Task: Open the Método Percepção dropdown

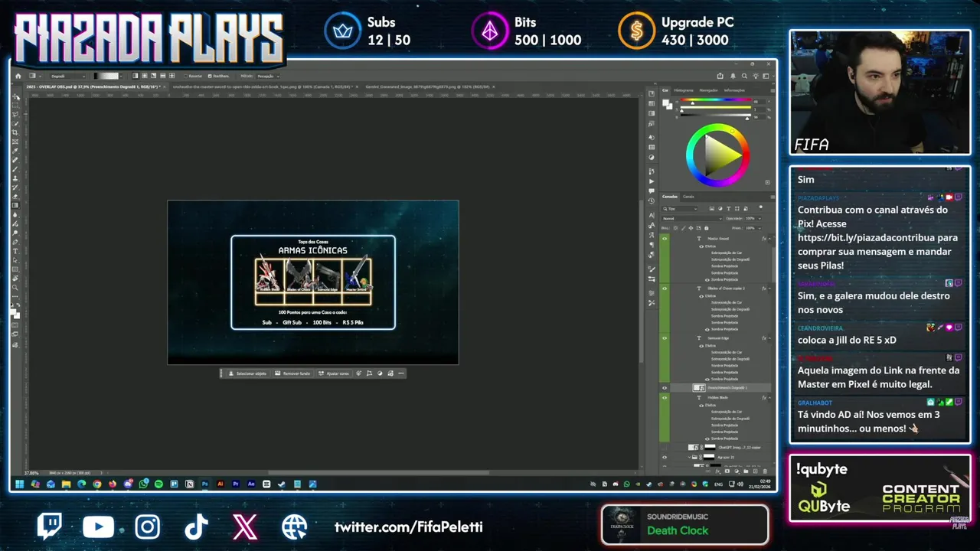Action: (269, 76)
